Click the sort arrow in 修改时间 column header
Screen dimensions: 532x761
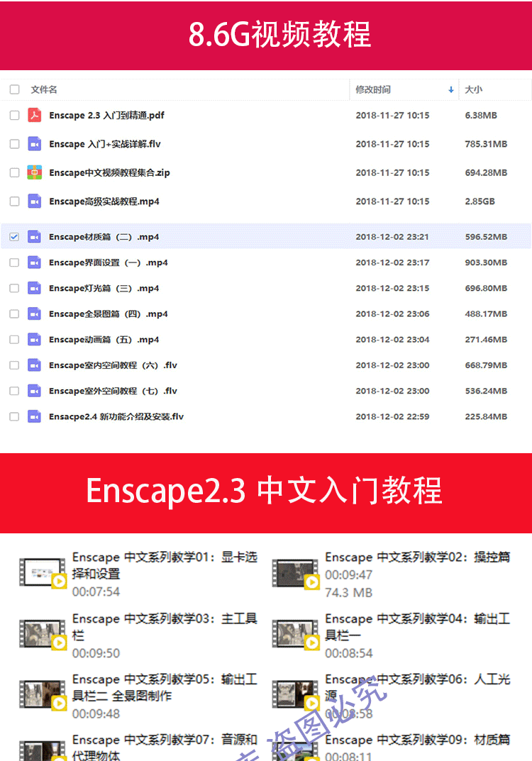[x=451, y=90]
